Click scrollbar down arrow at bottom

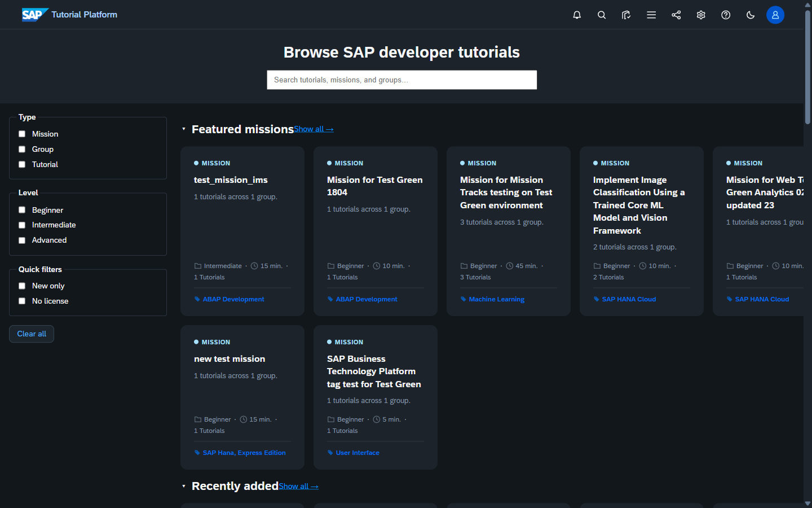pyautogui.click(x=807, y=503)
